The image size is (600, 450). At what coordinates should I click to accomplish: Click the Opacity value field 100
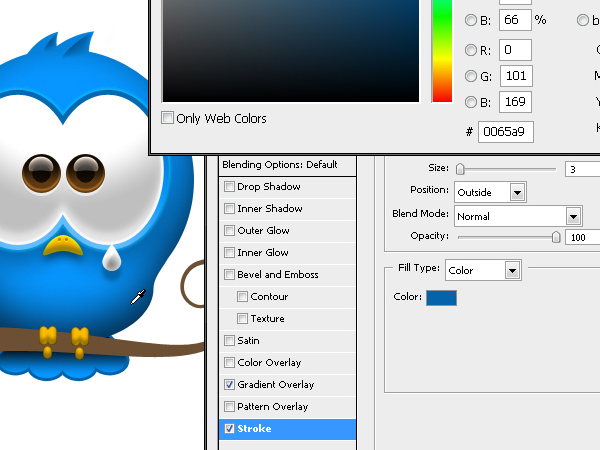click(582, 237)
